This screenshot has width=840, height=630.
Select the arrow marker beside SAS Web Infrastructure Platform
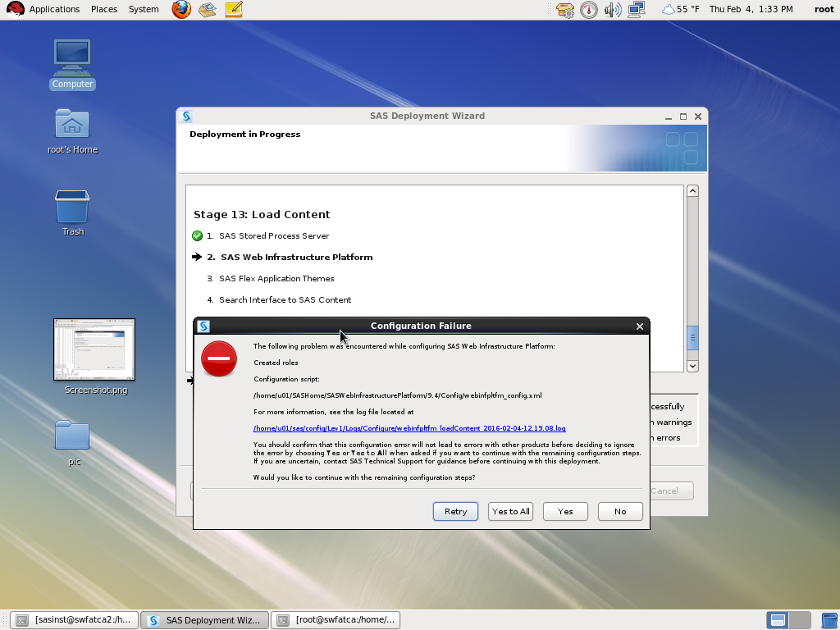196,257
